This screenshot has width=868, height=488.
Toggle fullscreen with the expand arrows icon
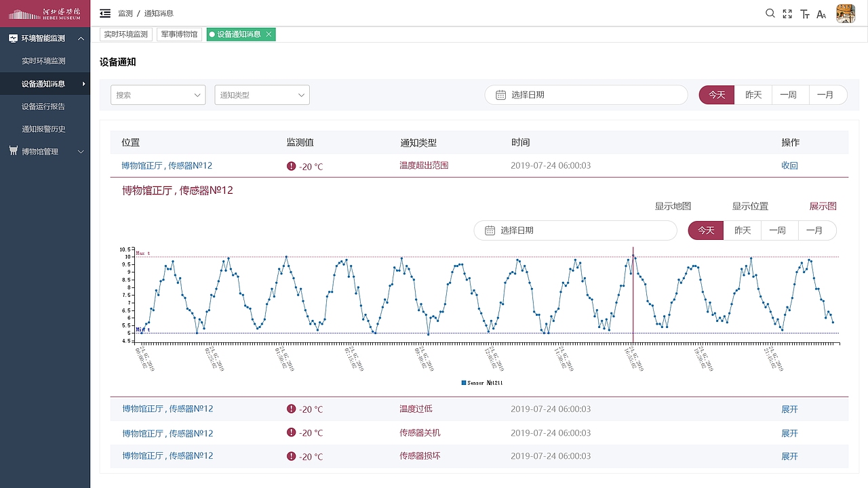(x=787, y=14)
